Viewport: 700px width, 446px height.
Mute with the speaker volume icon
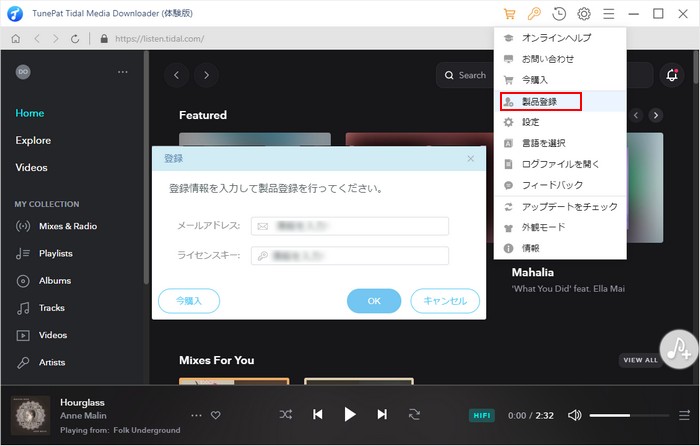tap(575, 416)
